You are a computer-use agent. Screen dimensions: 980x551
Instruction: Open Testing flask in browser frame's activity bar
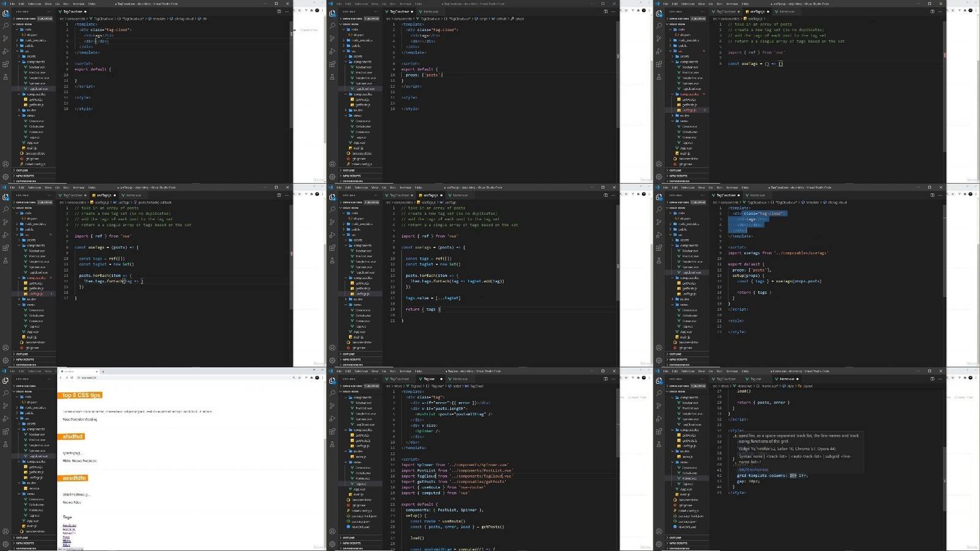tap(6, 444)
